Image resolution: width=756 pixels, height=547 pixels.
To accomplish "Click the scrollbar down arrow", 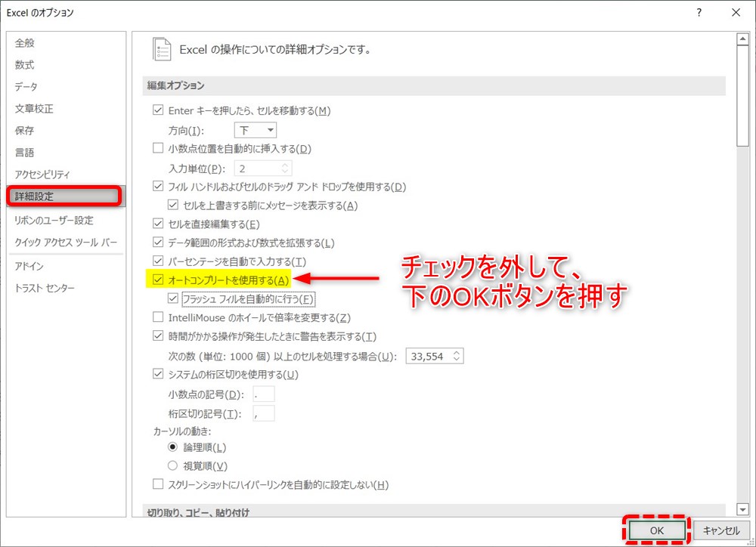I will pyautogui.click(x=742, y=508).
